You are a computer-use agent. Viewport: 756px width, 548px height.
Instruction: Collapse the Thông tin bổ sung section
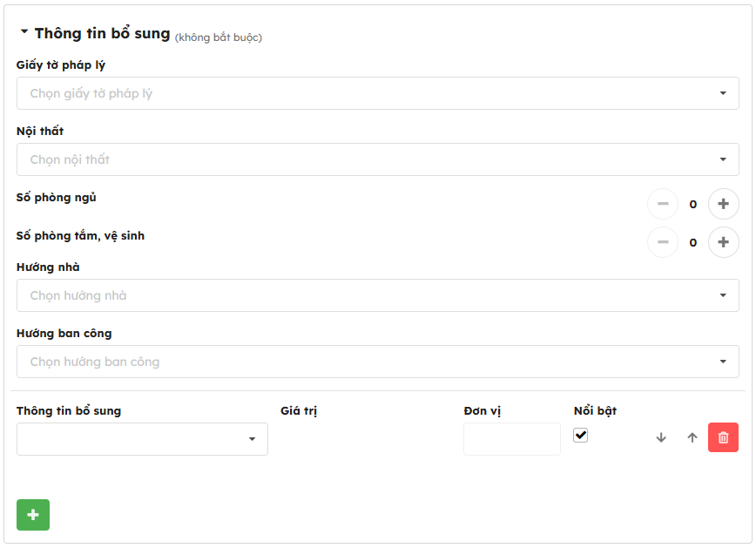(24, 32)
